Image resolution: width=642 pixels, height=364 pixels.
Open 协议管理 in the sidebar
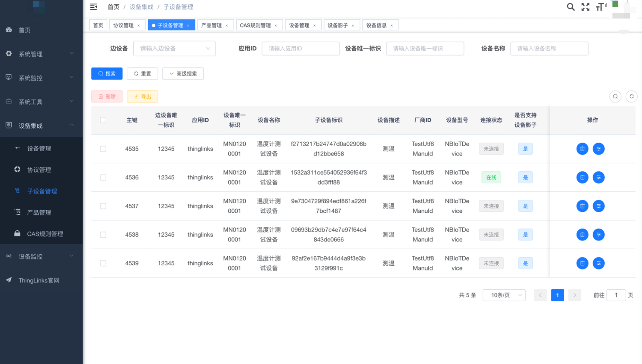tap(39, 170)
